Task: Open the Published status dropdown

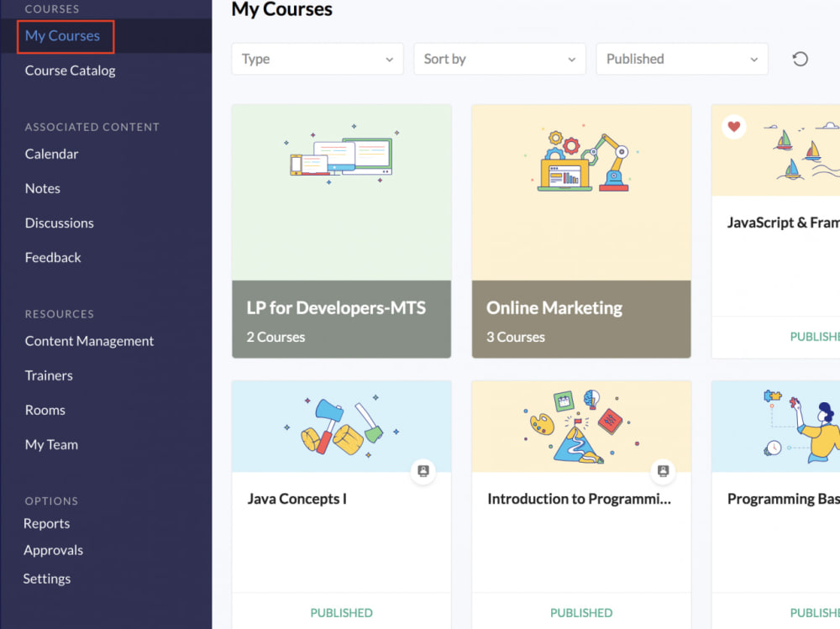Action: click(682, 59)
